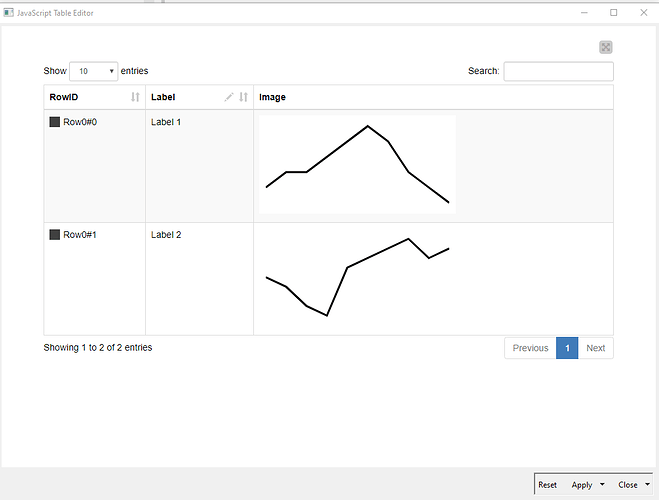Click the Row0#1 row ID text

[x=80, y=234]
